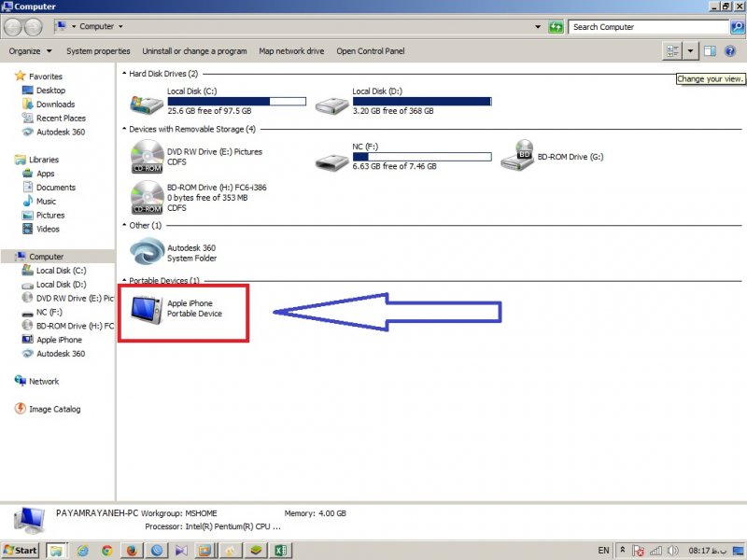This screenshot has width=747, height=560.
Task: Open the Apps library
Action: click(x=45, y=174)
